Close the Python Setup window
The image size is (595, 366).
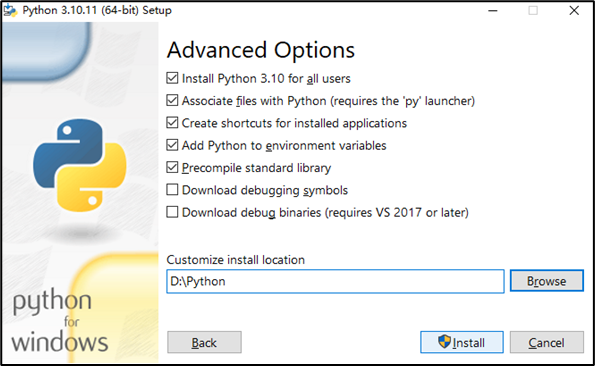(574, 11)
